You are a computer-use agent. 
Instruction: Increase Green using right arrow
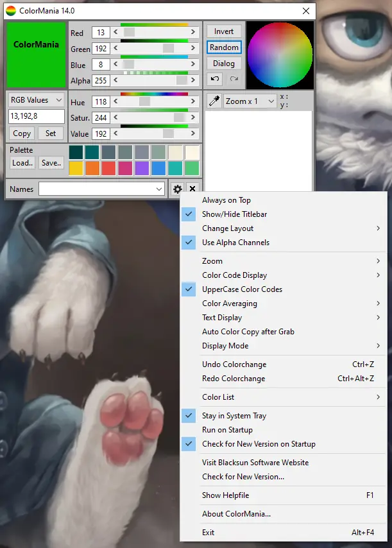(193, 48)
